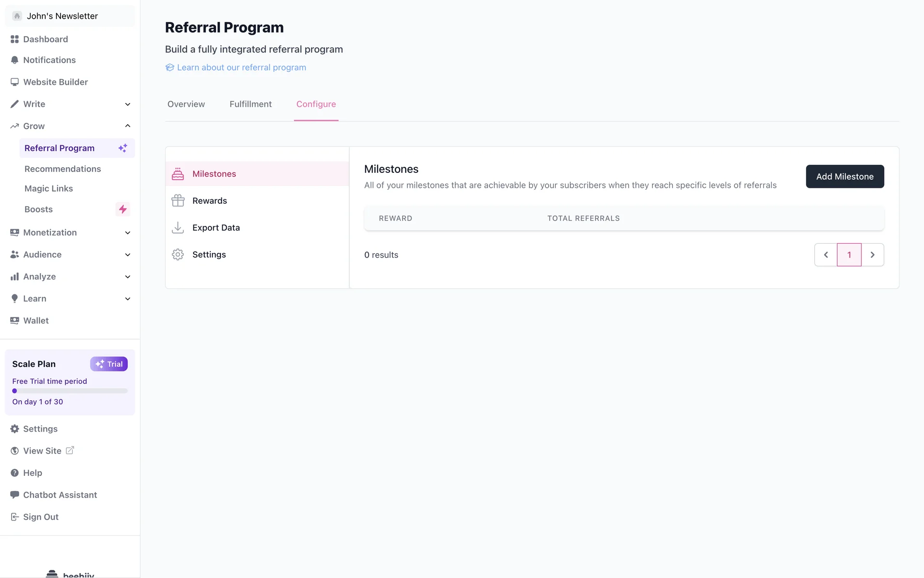Image resolution: width=924 pixels, height=578 pixels.
Task: Switch to the Fulfillment tab
Action: point(250,104)
